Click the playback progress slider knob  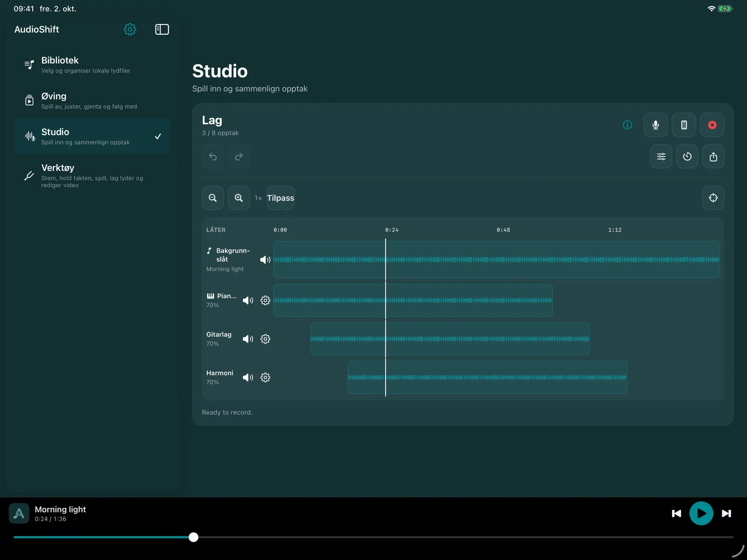tap(194, 537)
